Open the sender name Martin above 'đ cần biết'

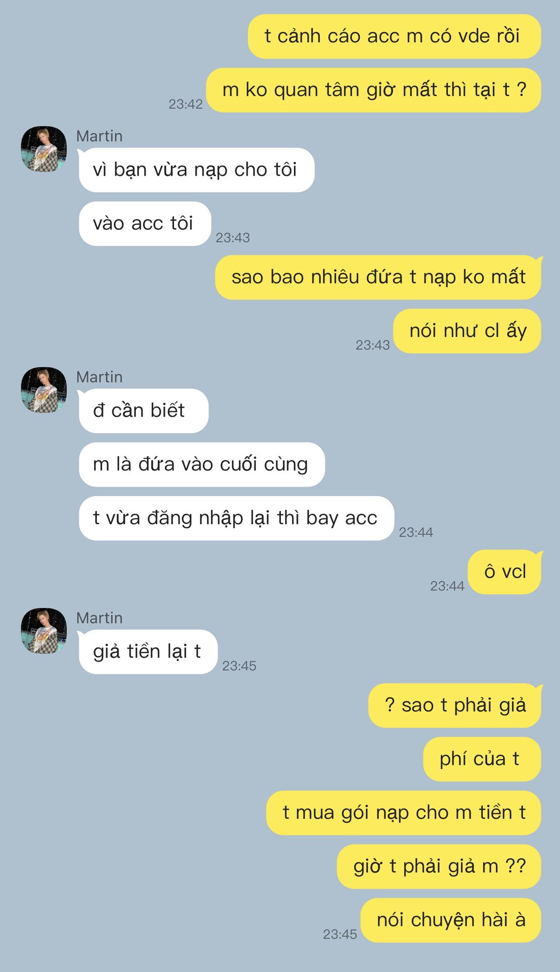tap(99, 377)
